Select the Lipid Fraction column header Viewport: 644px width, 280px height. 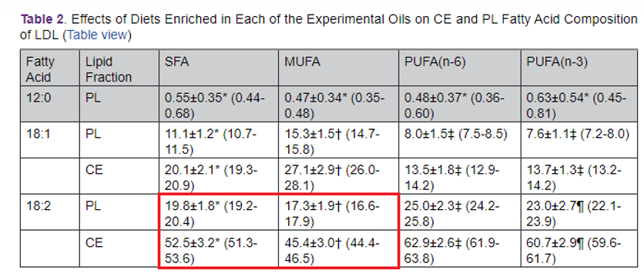[119, 68]
